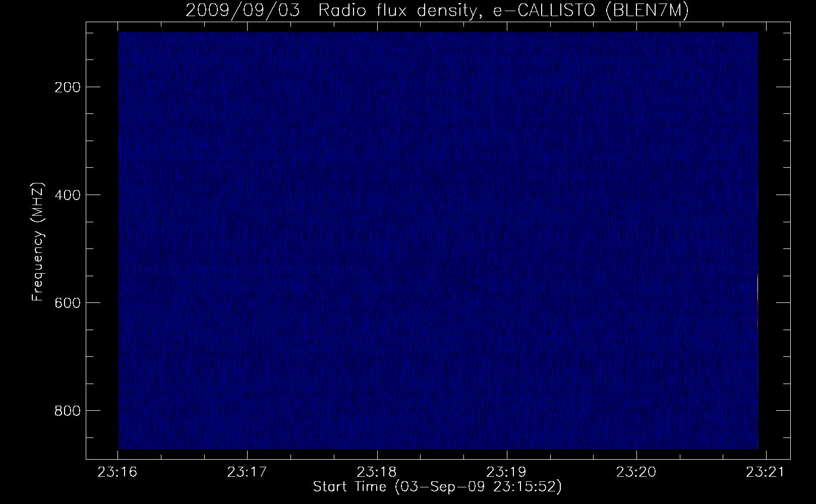Viewport: 816px width, 504px height.
Task: Click the blue spectrogram plot area
Action: click(x=438, y=240)
